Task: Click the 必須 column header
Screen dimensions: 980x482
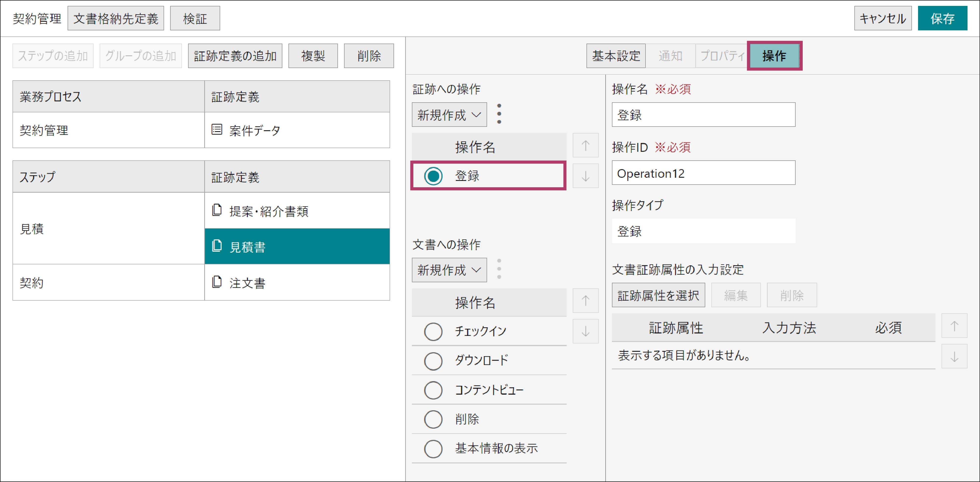Action: point(888,328)
